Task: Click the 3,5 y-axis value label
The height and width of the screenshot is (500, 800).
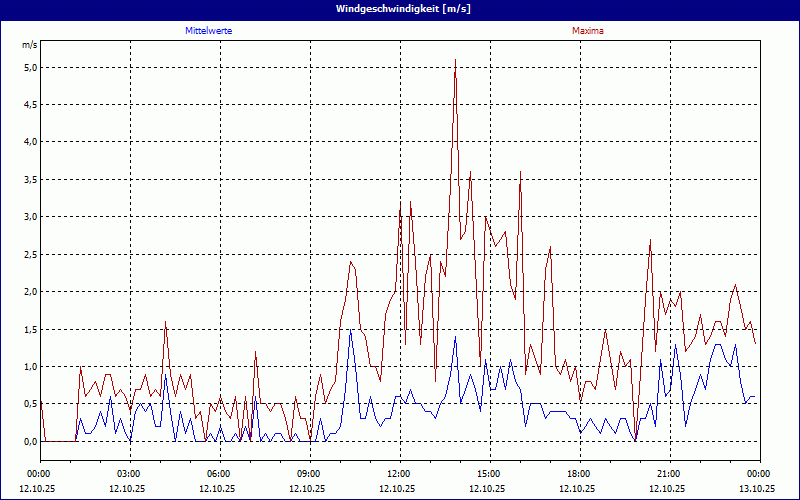Action: point(29,179)
